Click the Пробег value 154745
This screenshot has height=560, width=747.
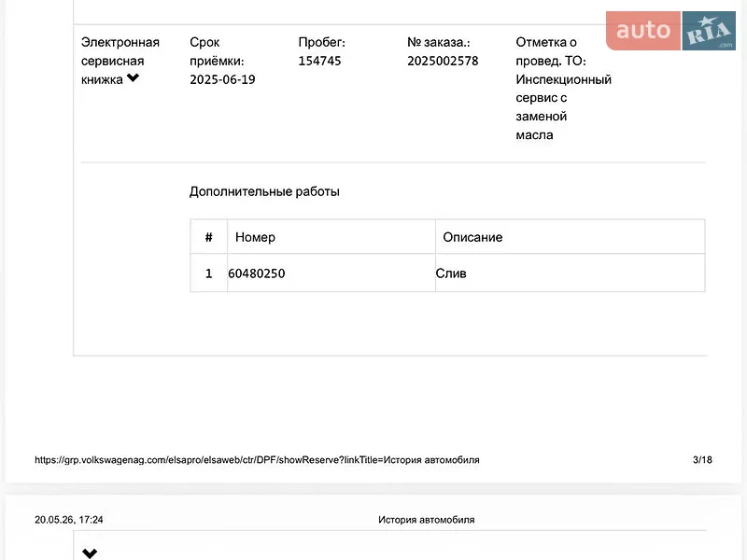coord(319,61)
